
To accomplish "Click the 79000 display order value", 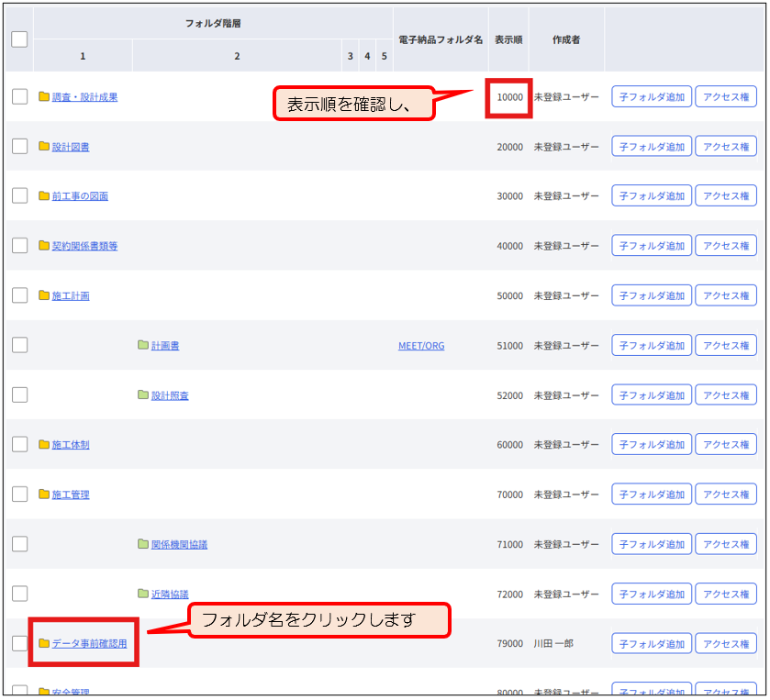I will (x=509, y=643).
